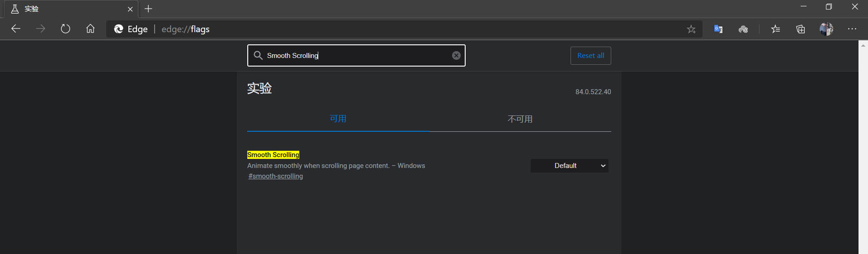Click the edge://flags address bar
This screenshot has height=254, width=868.
point(398,29)
